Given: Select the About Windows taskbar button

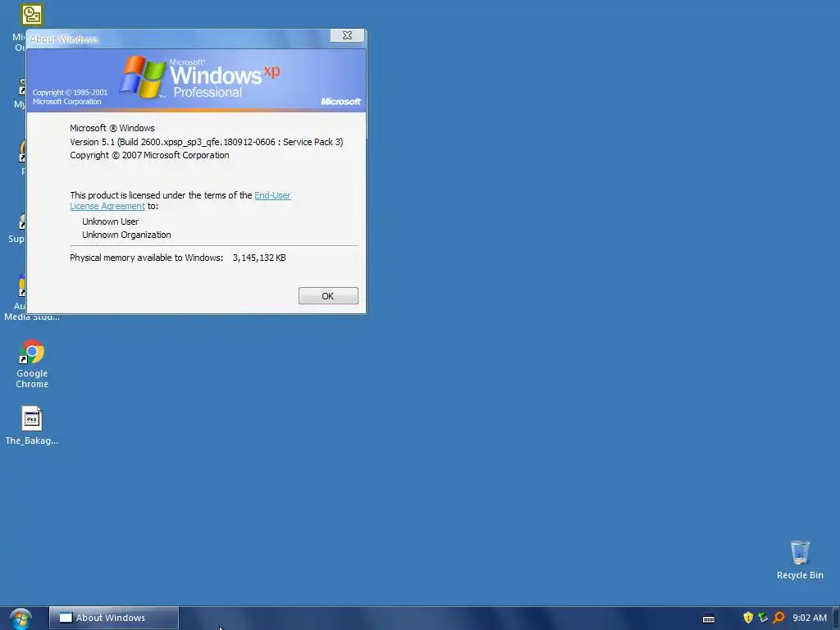Looking at the screenshot, I should click(113, 618).
